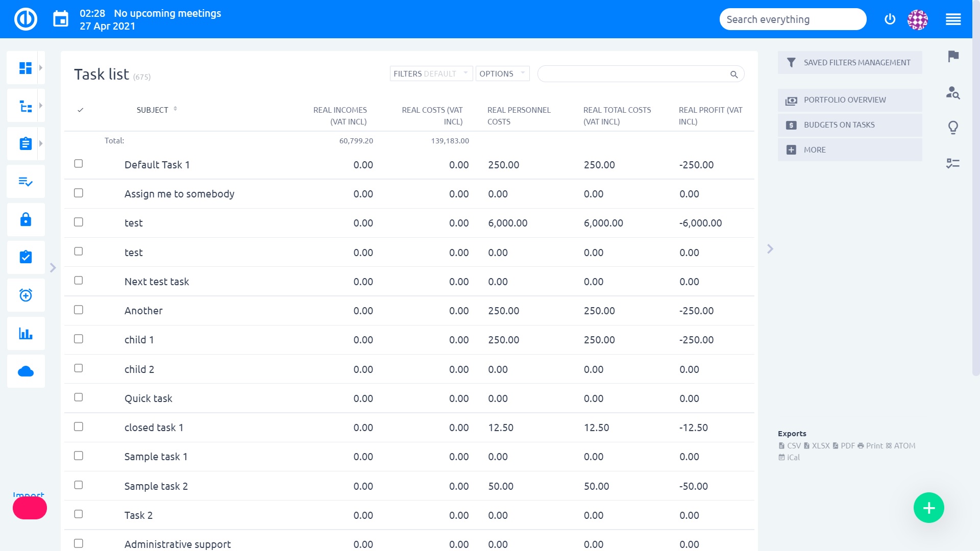980x551 pixels.
Task: Click the flag icon on right panel
Action: pyautogui.click(x=953, y=56)
